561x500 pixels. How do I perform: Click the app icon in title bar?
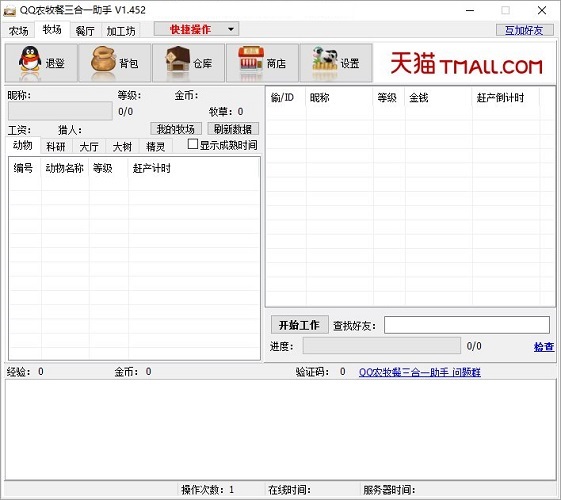pyautogui.click(x=9, y=10)
